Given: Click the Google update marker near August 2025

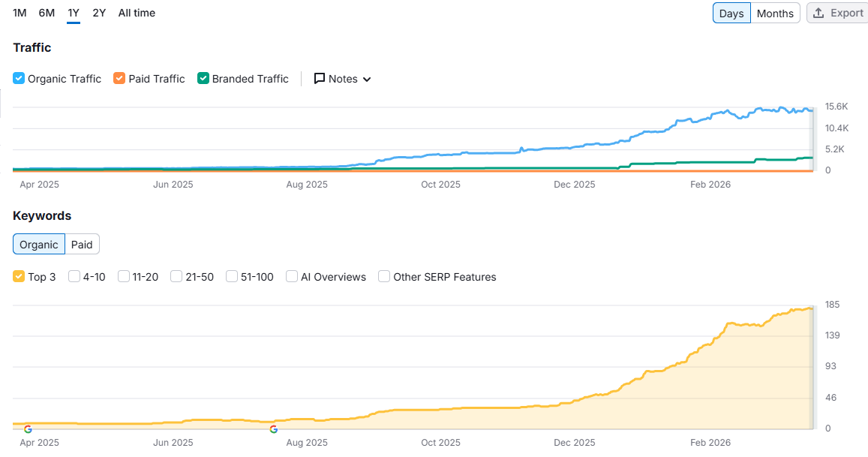Looking at the screenshot, I should point(274,429).
